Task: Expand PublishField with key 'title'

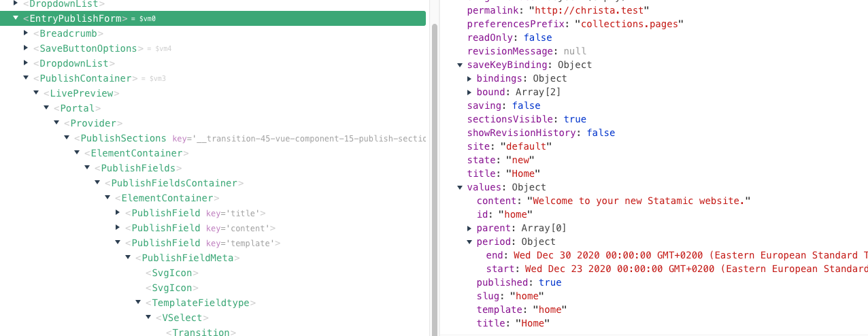Action: coord(118,213)
